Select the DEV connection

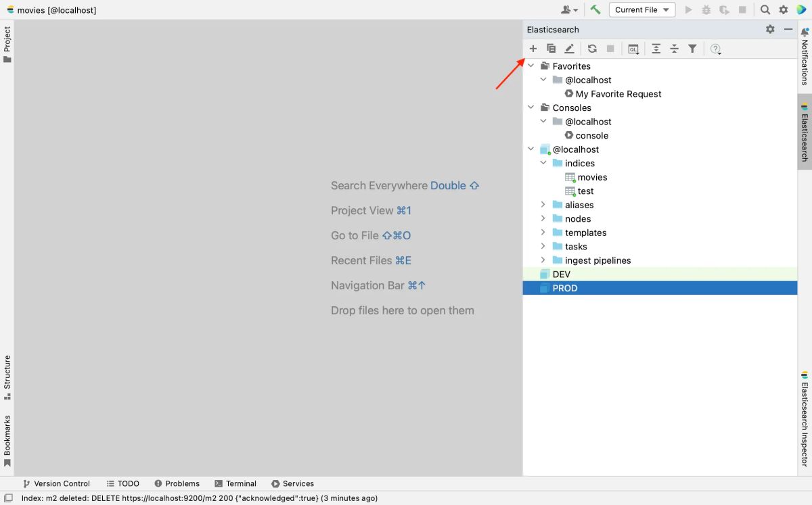point(660,274)
